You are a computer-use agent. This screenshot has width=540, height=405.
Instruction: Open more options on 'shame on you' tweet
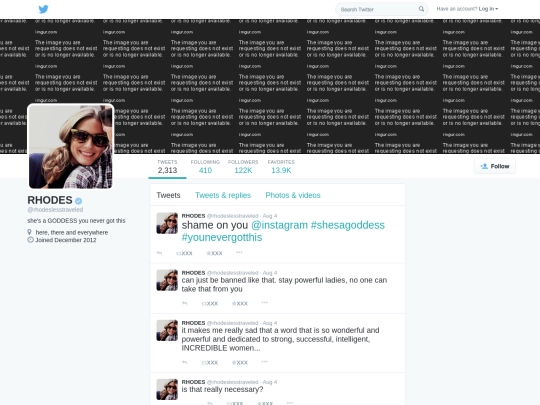(239, 252)
